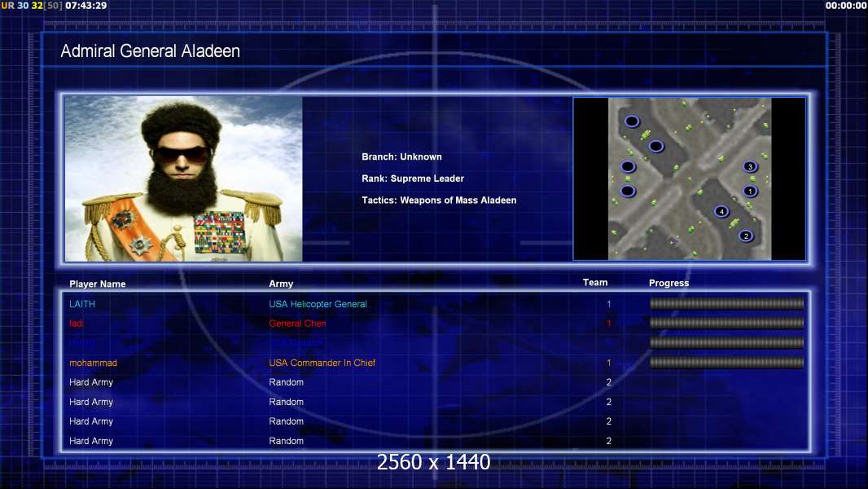The height and width of the screenshot is (489, 868).
Task: Click LAITH's loading progress bar
Action: 726,303
